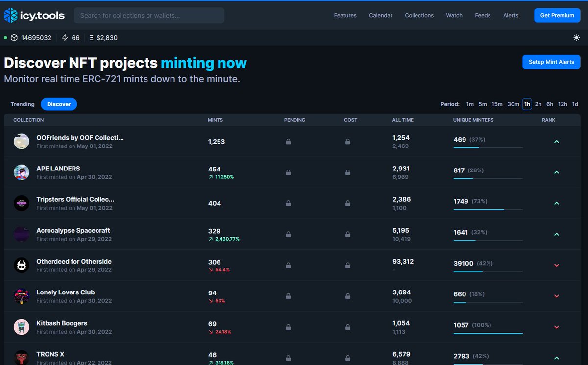Select the 1h period option
The height and width of the screenshot is (365, 588).
(527, 104)
